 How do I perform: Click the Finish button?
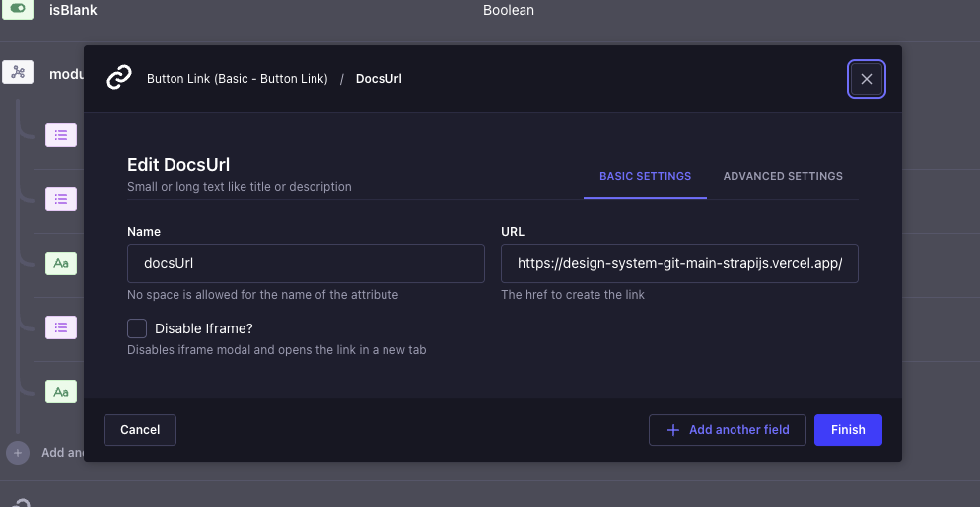click(x=848, y=430)
